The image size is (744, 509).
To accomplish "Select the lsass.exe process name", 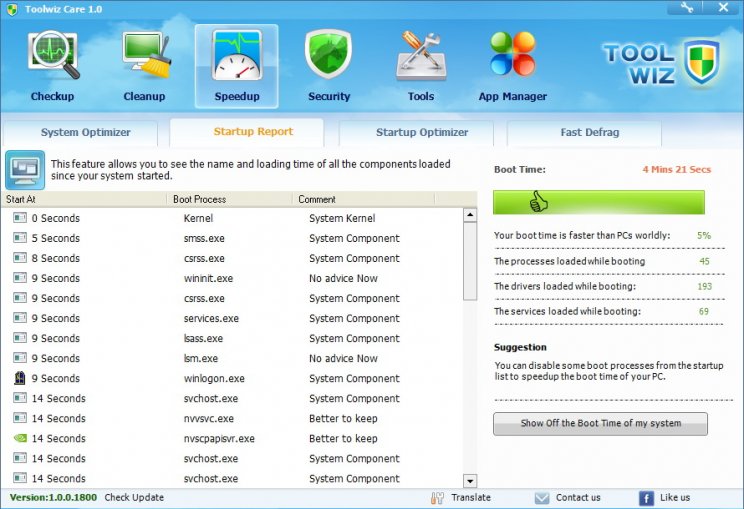I will tap(203, 338).
